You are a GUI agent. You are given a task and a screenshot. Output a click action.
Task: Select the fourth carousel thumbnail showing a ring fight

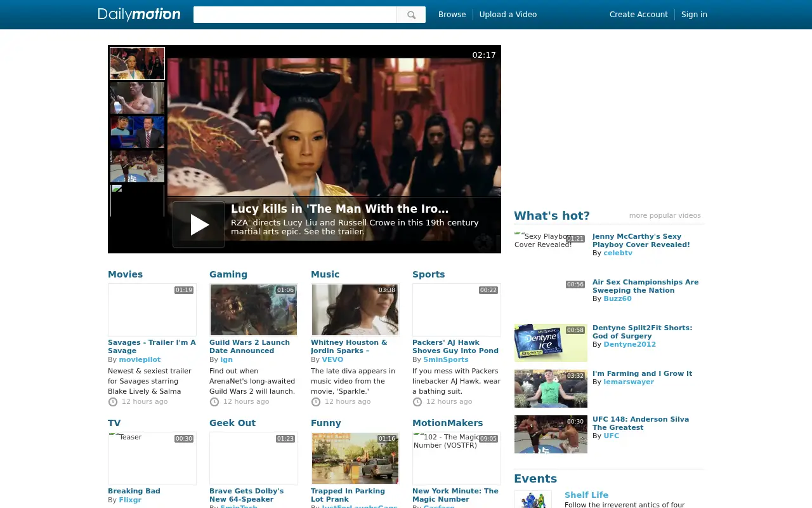click(x=137, y=166)
